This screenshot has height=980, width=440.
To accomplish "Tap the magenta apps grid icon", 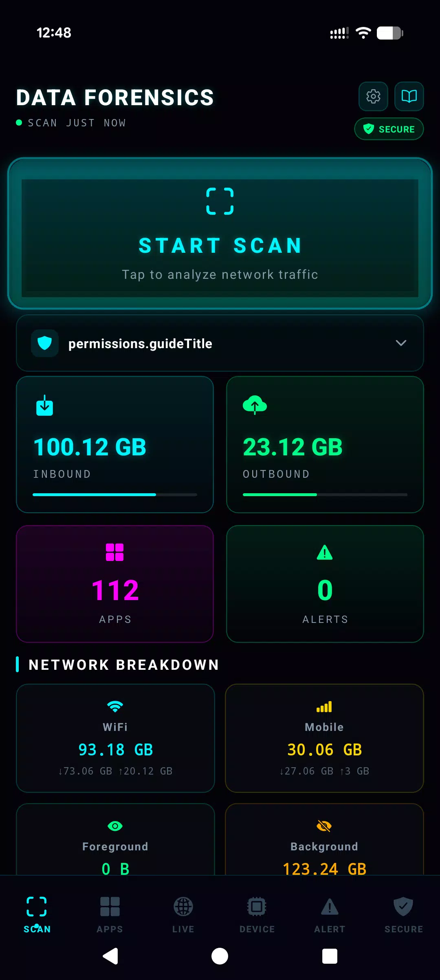I will pyautogui.click(x=115, y=552).
